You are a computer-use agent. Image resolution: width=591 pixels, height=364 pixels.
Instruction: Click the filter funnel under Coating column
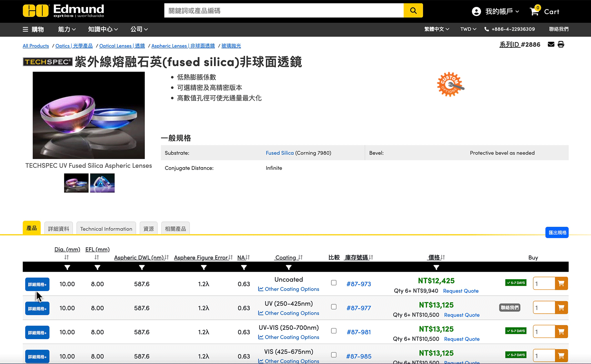[x=288, y=268]
